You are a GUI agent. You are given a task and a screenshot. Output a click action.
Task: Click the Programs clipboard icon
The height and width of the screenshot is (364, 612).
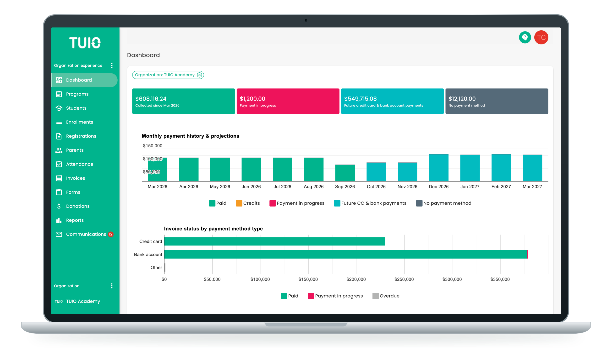[x=59, y=94]
